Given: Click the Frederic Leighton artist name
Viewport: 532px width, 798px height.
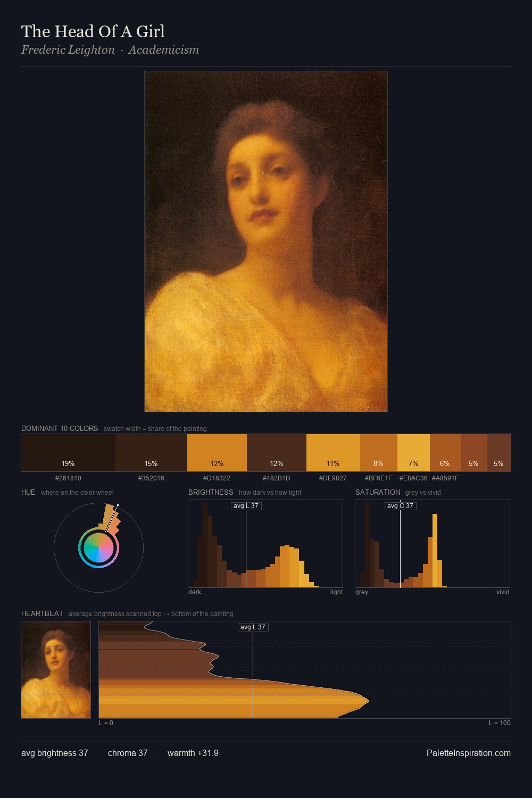Looking at the screenshot, I should 68,50.
